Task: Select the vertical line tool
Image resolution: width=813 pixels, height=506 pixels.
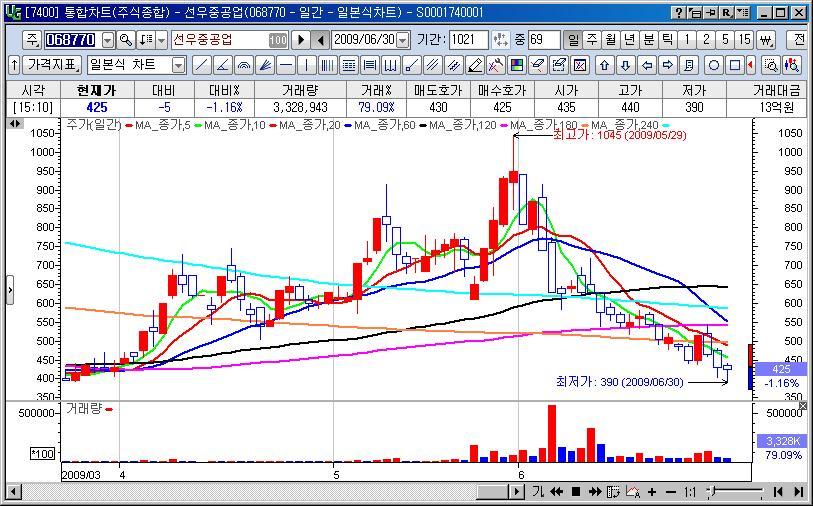Action: [x=307, y=65]
